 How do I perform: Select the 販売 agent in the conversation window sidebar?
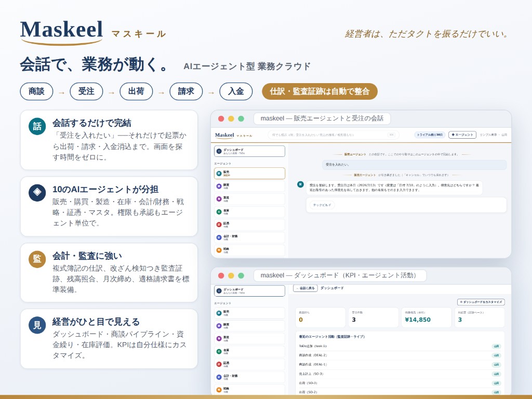coord(249,174)
